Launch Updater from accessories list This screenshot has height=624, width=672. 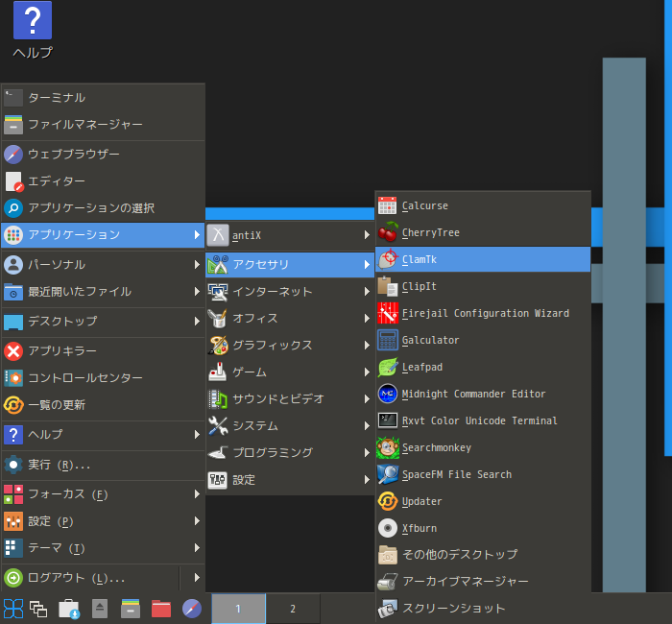coord(483,501)
